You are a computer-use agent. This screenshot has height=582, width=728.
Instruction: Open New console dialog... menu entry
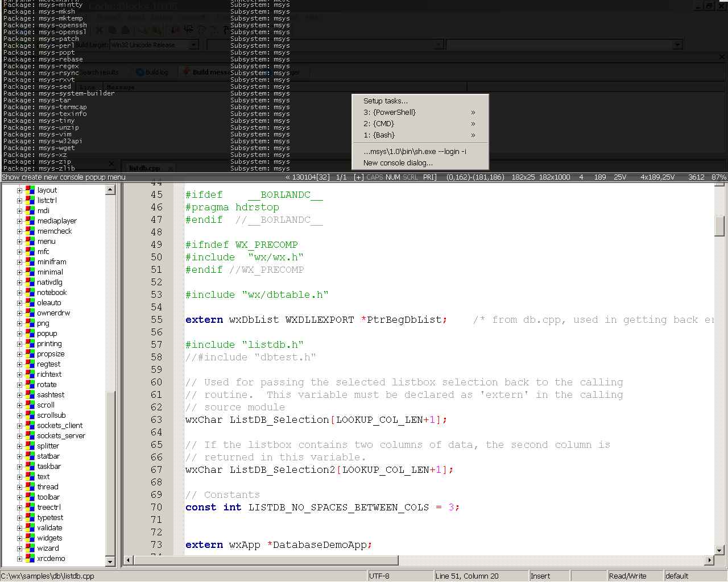[420, 163]
